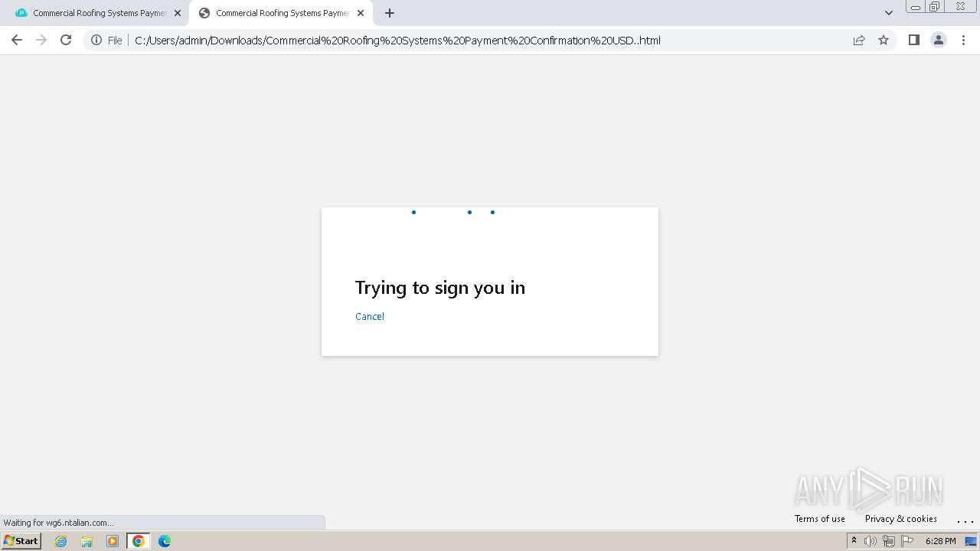This screenshot has height=551, width=980.
Task: Bookmark this tab with the star icon
Action: coord(884,40)
